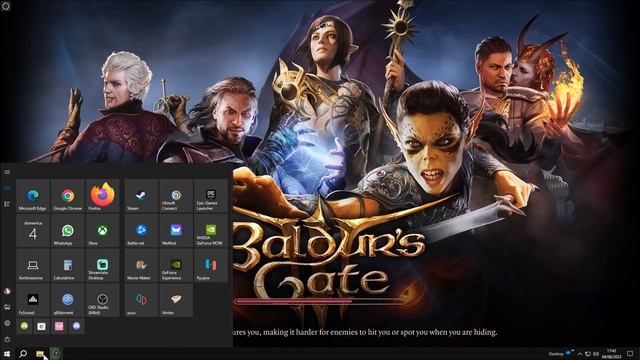Open the small green circle tile
The height and width of the screenshot is (360, 640).
click(24, 326)
